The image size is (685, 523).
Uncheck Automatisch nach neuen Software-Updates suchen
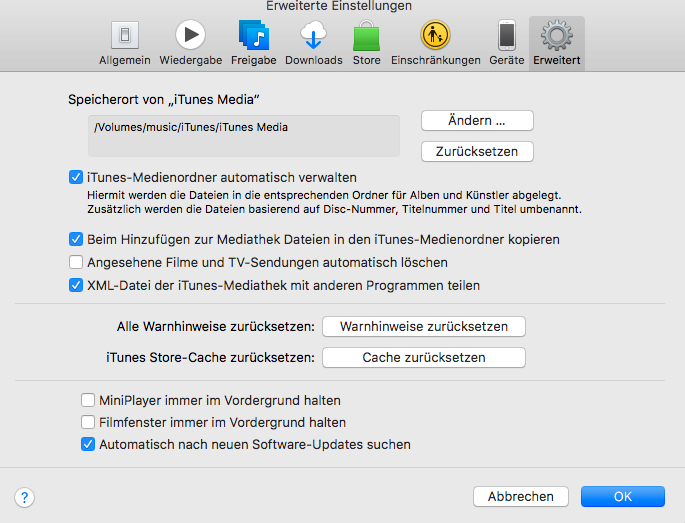pos(88,444)
